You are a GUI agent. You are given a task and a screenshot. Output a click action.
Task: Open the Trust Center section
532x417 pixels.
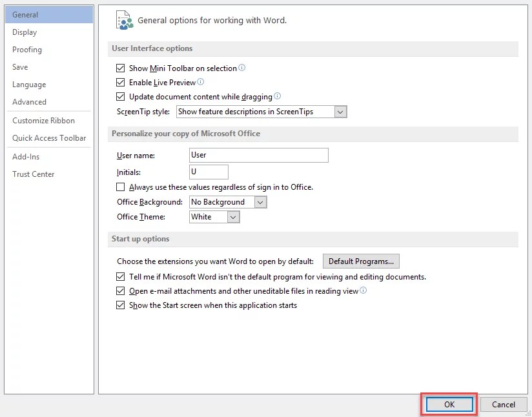coord(33,174)
